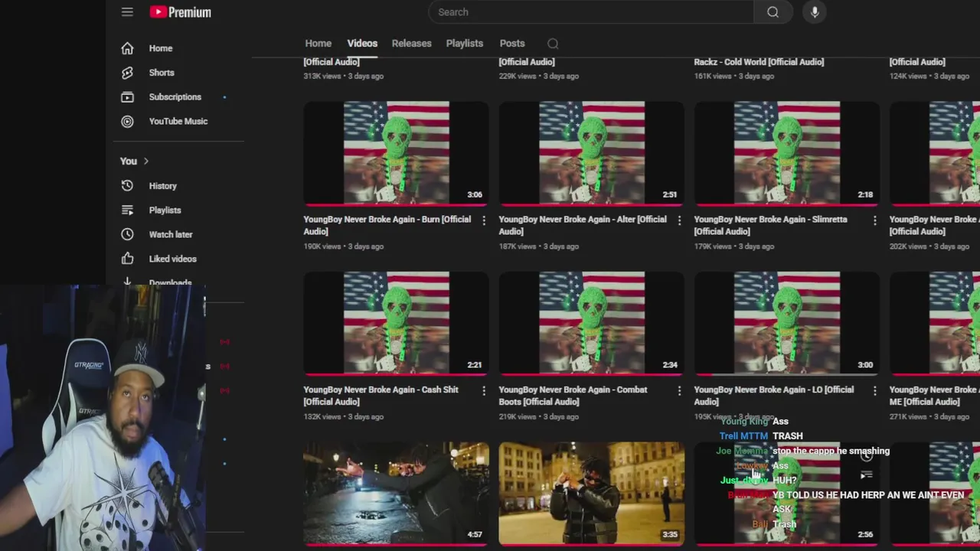Open Combat Boots [Official Audio] title link
The width and height of the screenshot is (980, 551).
click(573, 396)
